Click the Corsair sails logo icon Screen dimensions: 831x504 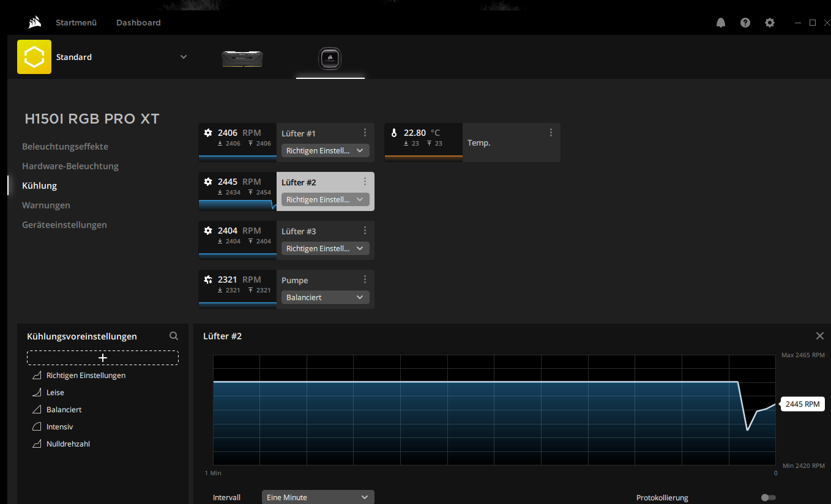tap(34, 23)
